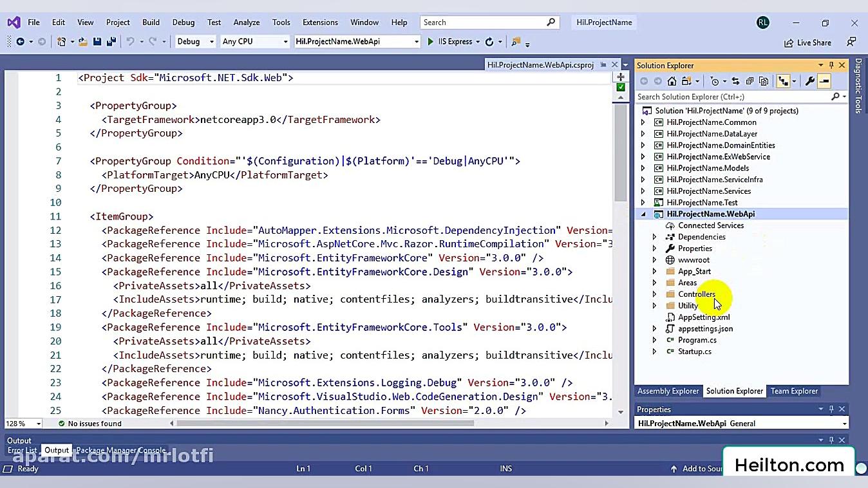Open the Build menu
Image resolution: width=868 pixels, height=488 pixels.
tap(151, 22)
